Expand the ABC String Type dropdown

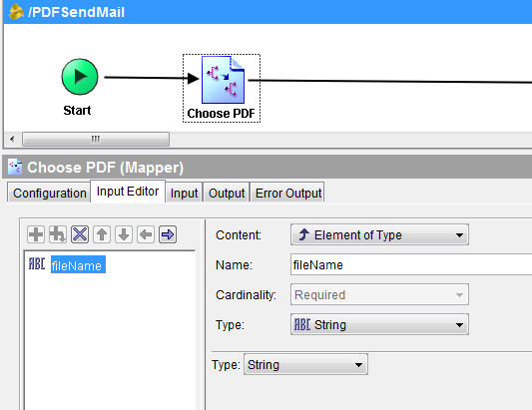379,324
